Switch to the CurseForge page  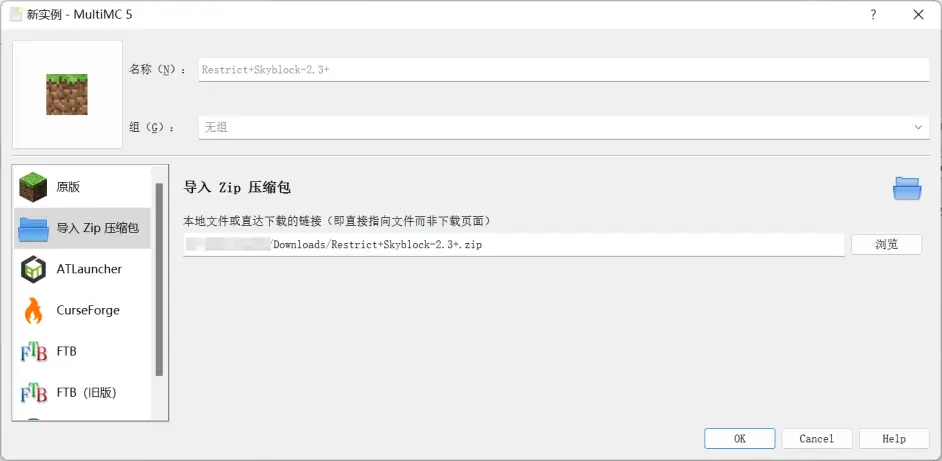[x=82, y=310]
